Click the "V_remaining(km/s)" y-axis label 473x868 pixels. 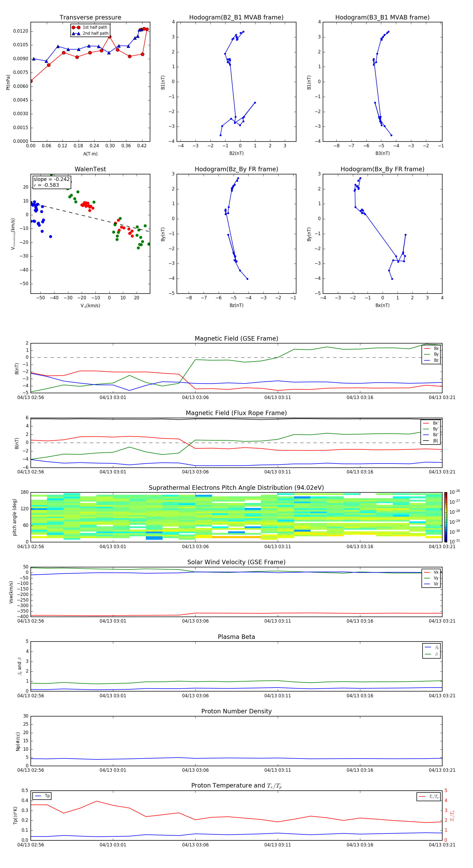tap(13, 234)
